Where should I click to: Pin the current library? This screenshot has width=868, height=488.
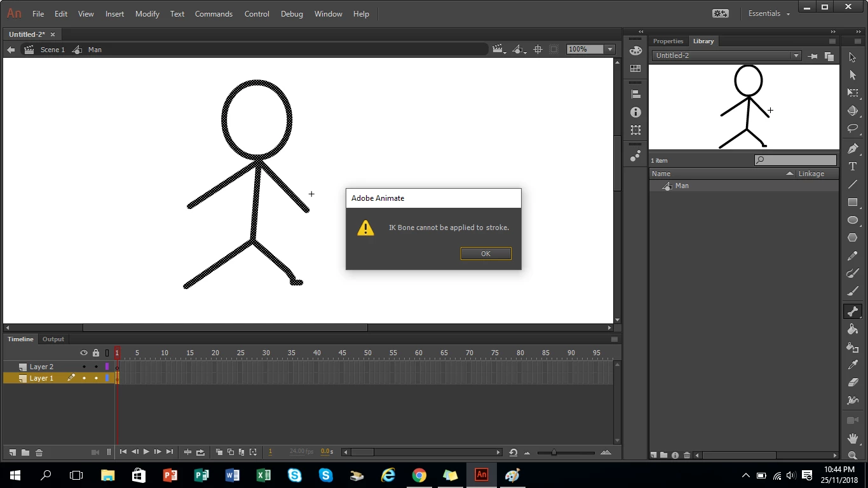tap(812, 56)
